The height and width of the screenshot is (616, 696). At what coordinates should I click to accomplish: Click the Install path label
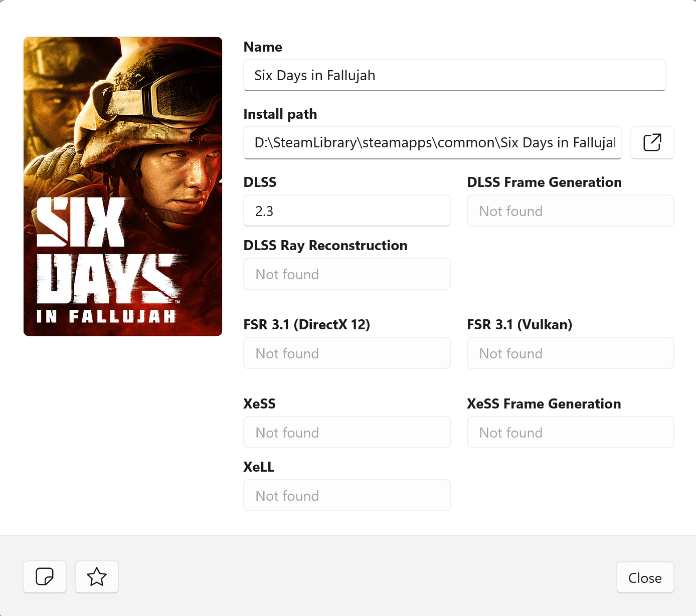280,114
